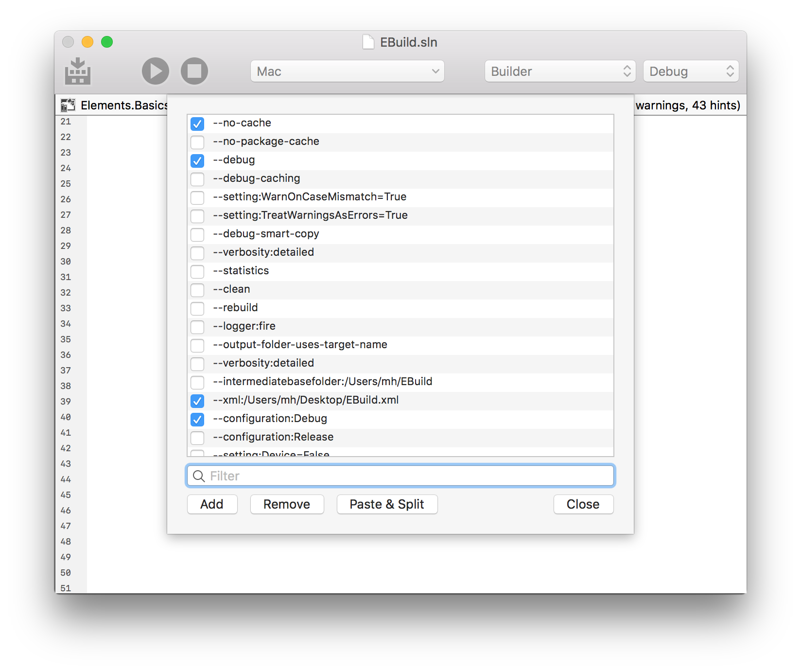Enable the --configuration:Release option
The height and width of the screenshot is (672, 801).
[x=197, y=438]
